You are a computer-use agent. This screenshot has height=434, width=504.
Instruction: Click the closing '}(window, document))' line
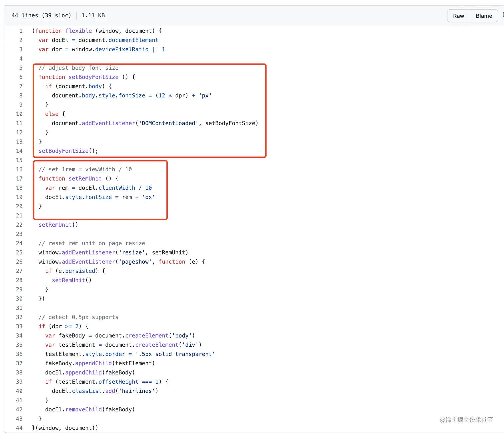[65, 428]
